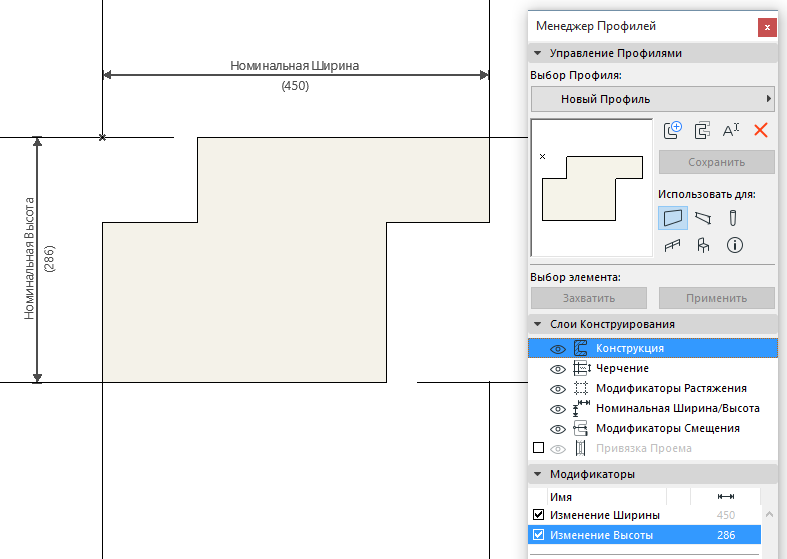This screenshot has width=787, height=559.
Task: Collapse the Управление Профилями section
Action: (538, 53)
